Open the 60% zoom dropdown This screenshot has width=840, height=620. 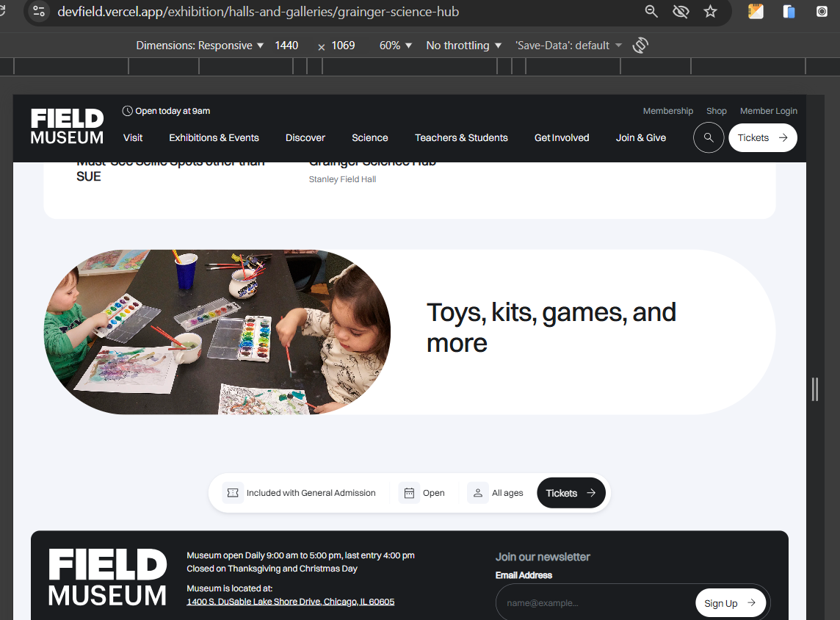tap(395, 46)
